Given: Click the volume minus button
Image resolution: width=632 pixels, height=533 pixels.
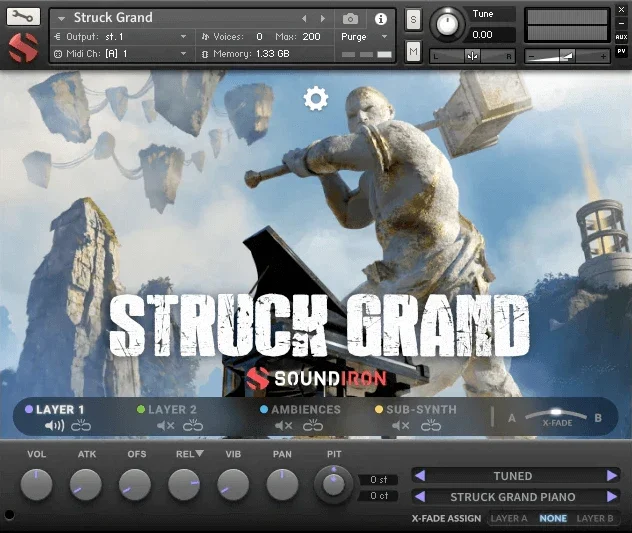Looking at the screenshot, I should [x=532, y=56].
